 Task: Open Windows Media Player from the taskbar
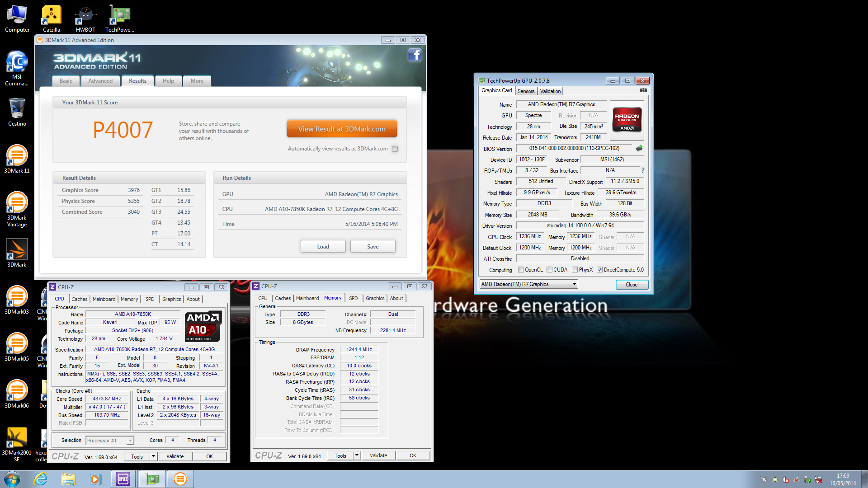[x=95, y=479]
